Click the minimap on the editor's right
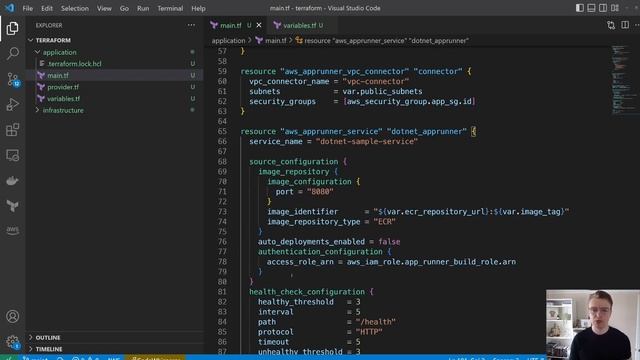Viewport: 640px width, 360px height. 622,80
